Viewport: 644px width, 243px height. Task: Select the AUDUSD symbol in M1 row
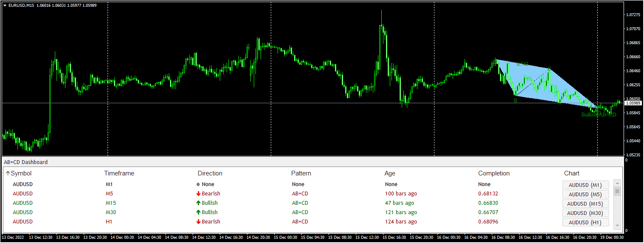23,184
